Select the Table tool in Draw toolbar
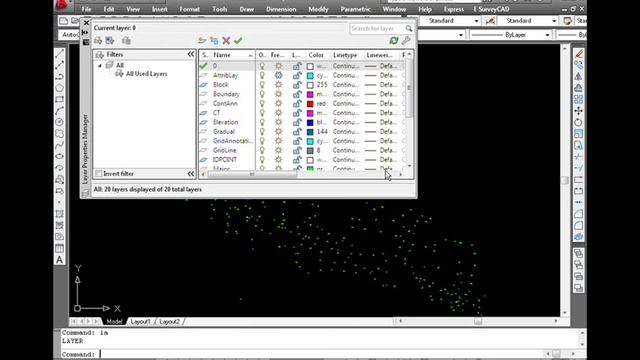Screen dimensions: 640x360 [x=60, y=248]
